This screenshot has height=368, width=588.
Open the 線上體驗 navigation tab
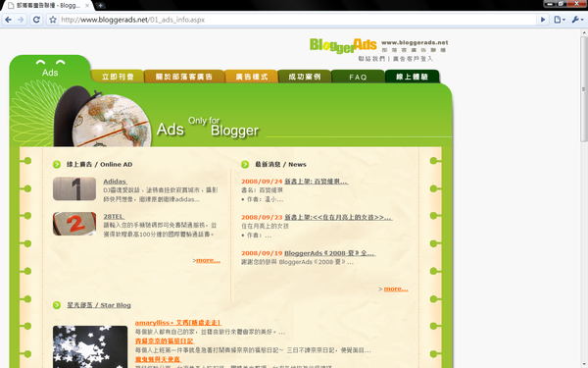point(413,77)
